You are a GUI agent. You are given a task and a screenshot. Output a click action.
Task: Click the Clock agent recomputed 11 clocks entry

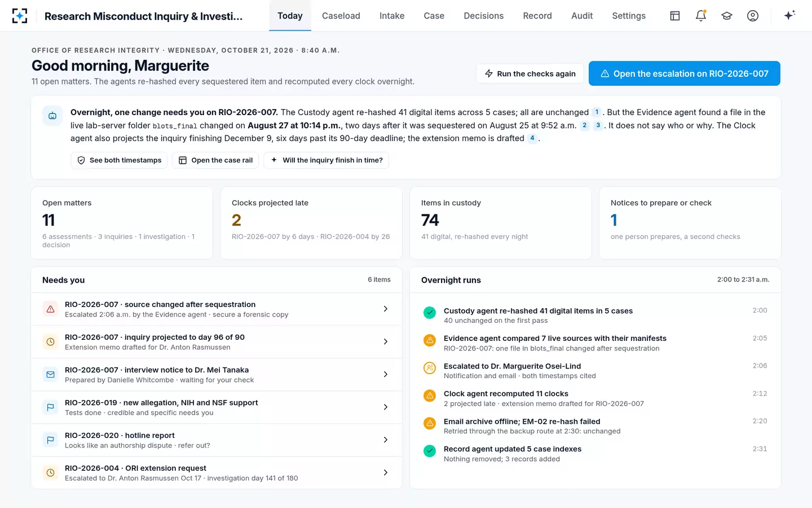tap(595, 398)
